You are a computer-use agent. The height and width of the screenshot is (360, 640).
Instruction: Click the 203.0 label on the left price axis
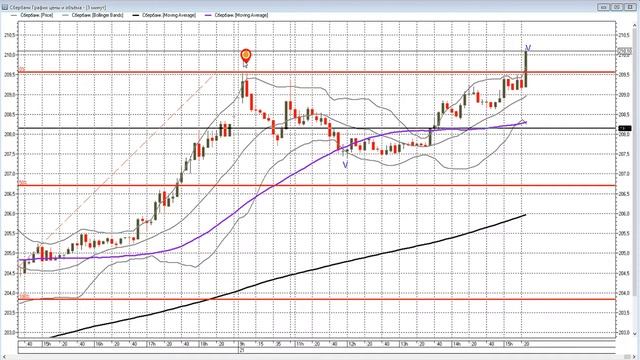[9, 333]
